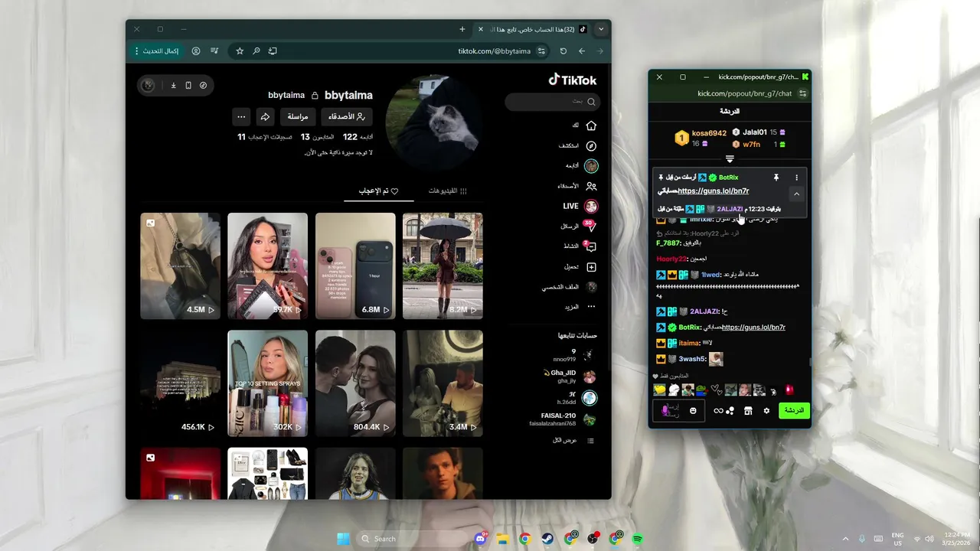Viewport: 980px width, 551px height.
Task: Open liked video with 6.8M views
Action: coord(355,266)
